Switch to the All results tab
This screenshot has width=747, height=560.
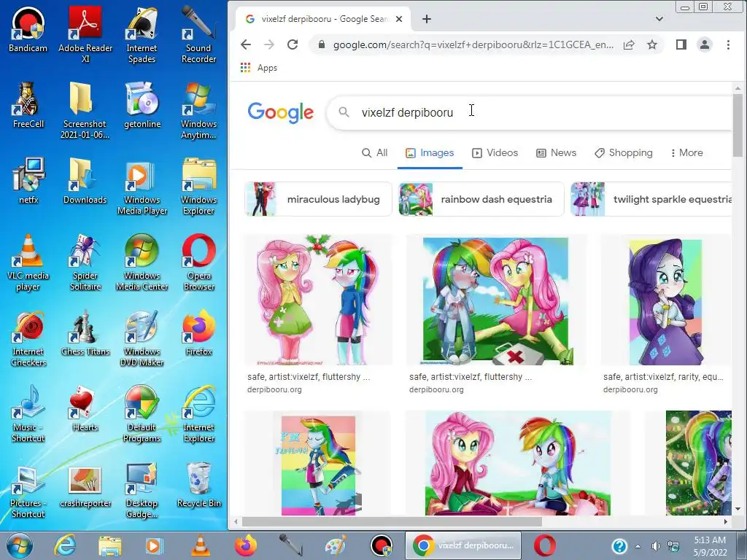point(374,153)
